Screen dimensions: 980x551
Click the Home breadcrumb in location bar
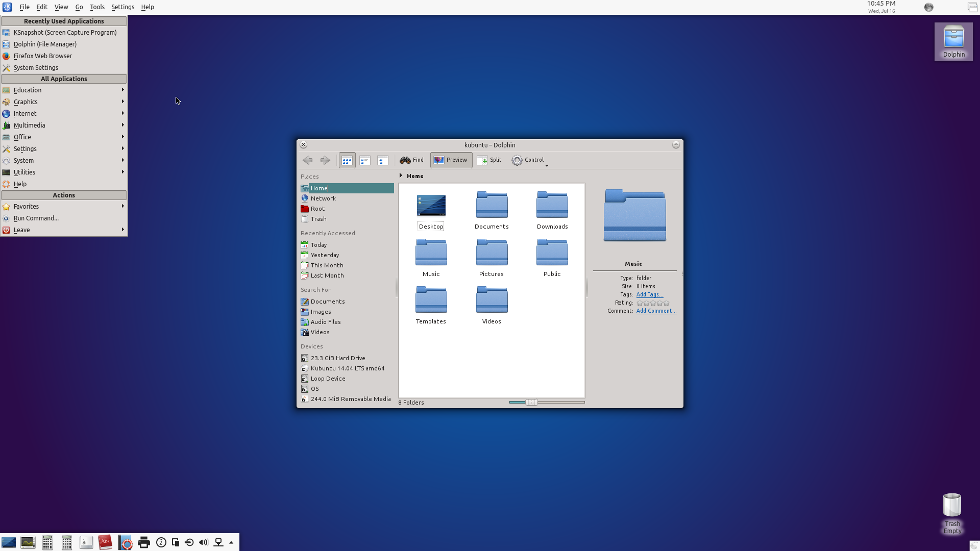(x=415, y=176)
